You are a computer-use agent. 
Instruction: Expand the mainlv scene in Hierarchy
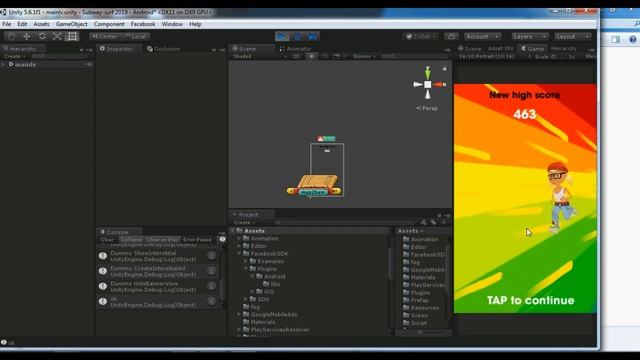click(4, 64)
